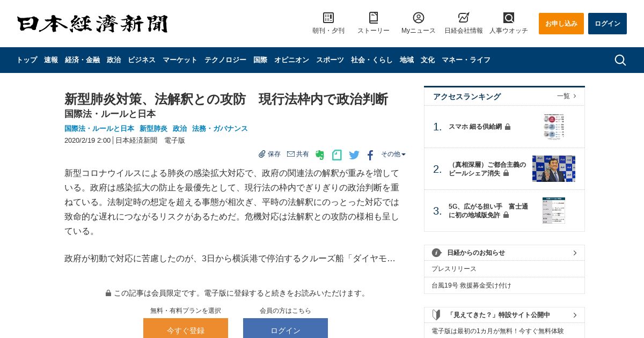Image resolution: width=644 pixels, height=338 pixels.
Task: Click thumbnail of ranking item 1
Action: (x=554, y=127)
